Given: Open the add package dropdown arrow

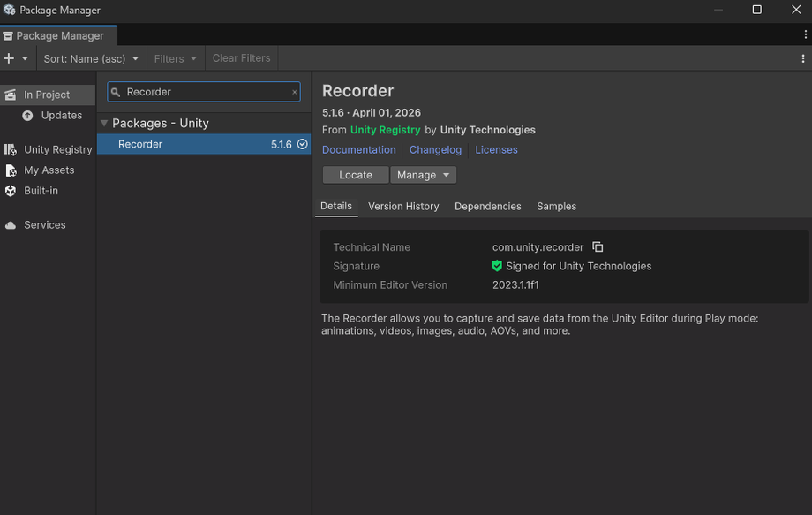Looking at the screenshot, I should (x=25, y=58).
